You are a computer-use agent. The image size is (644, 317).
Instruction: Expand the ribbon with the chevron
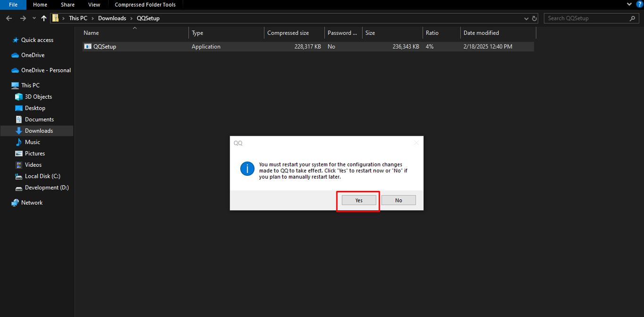629,4
